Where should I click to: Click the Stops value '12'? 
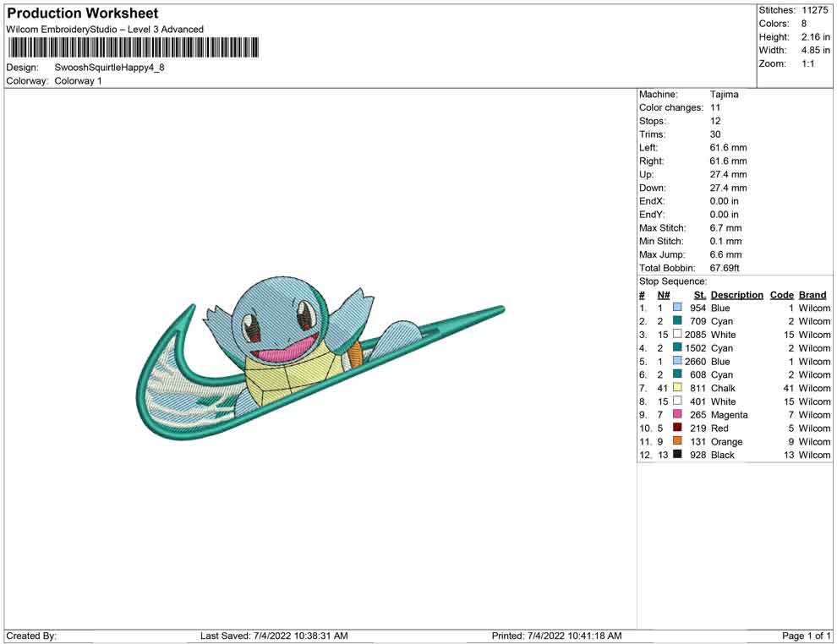pos(715,121)
